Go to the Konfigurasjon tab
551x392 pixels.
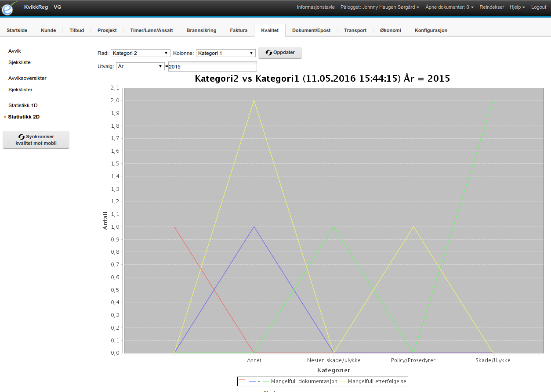point(431,30)
